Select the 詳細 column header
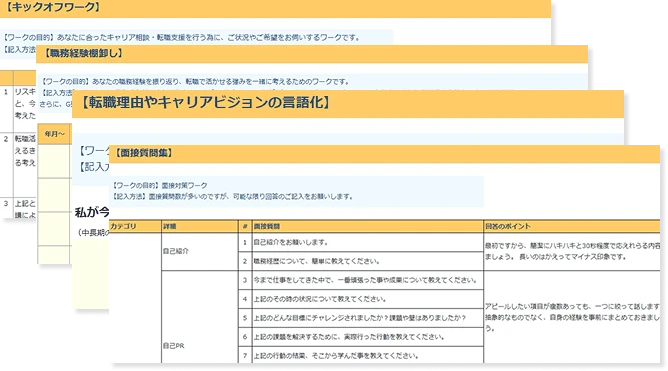This screenshot has width=668, height=371. (170, 227)
